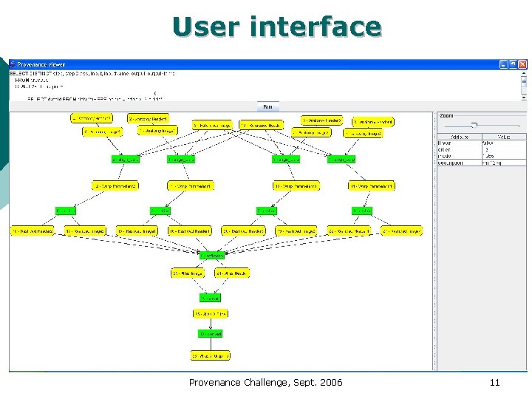
Task: Select the Anatomy Image4 node
Action: [x=364, y=133]
